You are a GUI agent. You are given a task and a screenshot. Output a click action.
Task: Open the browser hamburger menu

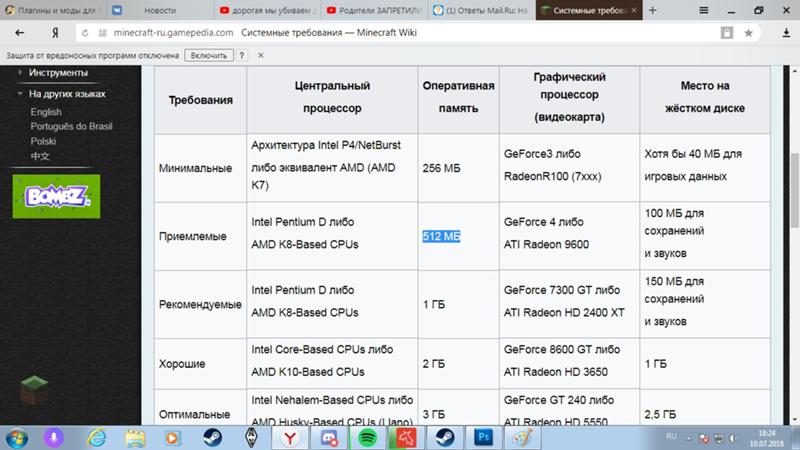tap(704, 10)
